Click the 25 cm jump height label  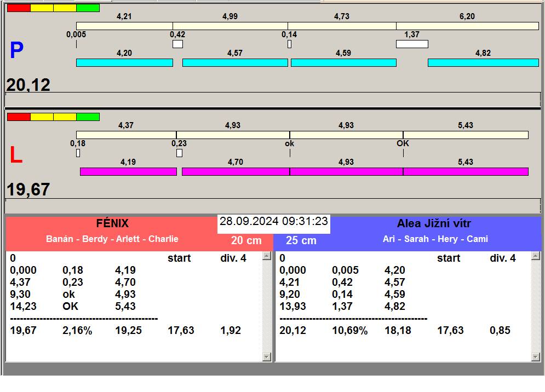pos(301,241)
